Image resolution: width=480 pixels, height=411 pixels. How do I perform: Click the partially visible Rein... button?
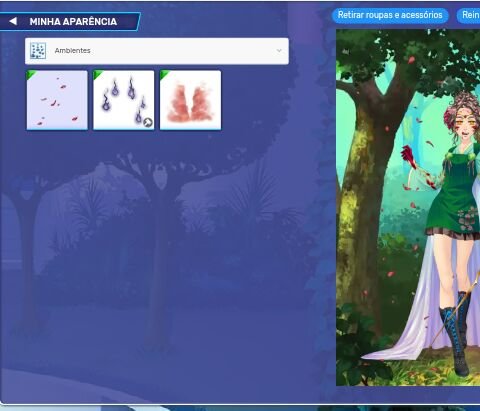point(468,15)
